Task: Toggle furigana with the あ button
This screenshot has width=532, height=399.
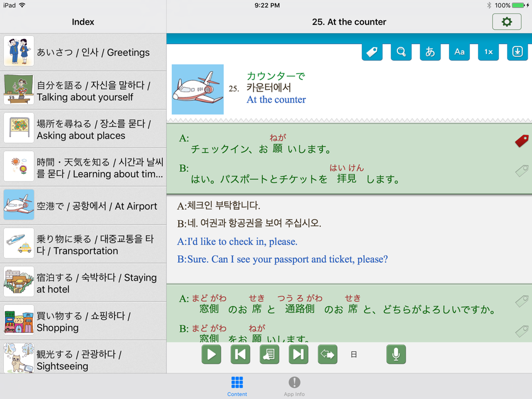Action: pyautogui.click(x=430, y=52)
